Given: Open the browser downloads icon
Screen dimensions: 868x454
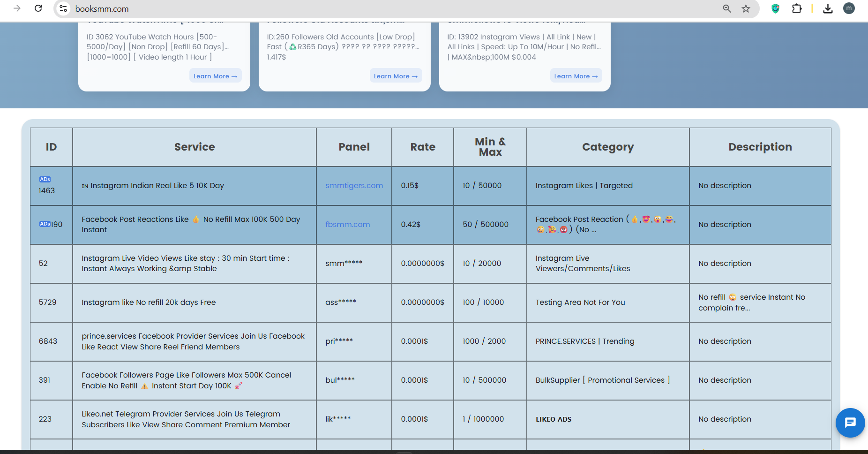Looking at the screenshot, I should click(x=828, y=8).
